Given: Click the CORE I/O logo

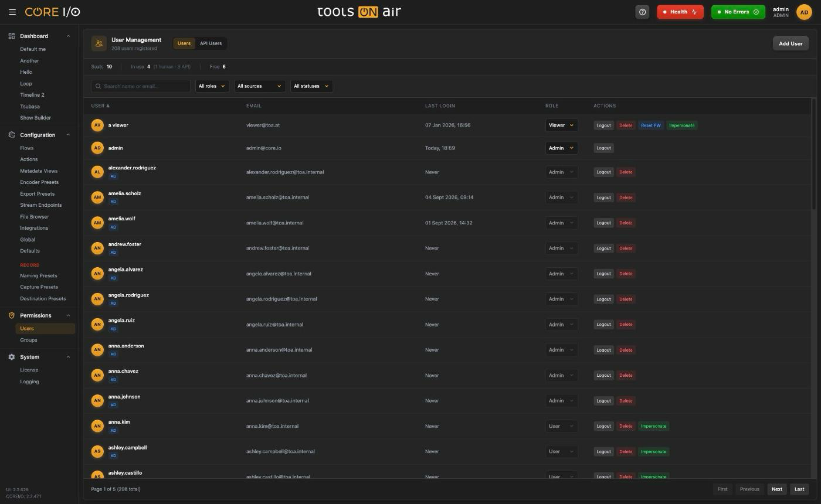Looking at the screenshot, I should [x=52, y=12].
